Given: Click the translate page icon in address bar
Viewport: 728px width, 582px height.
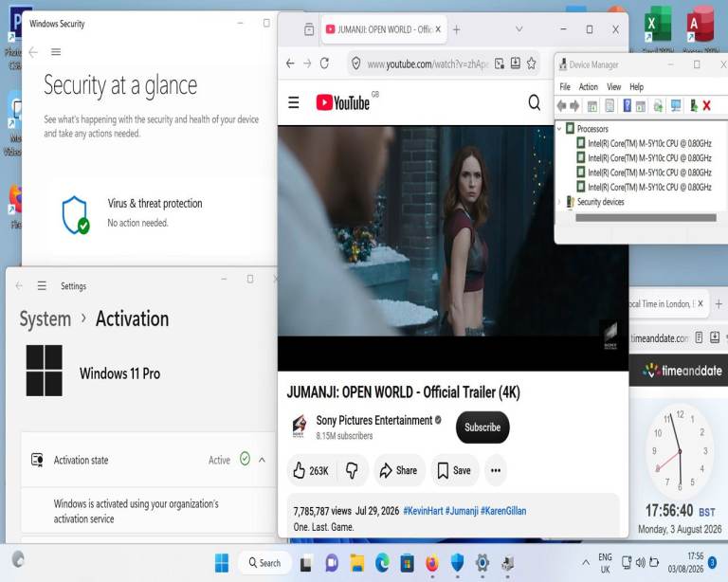Looking at the screenshot, I should coord(500,64).
